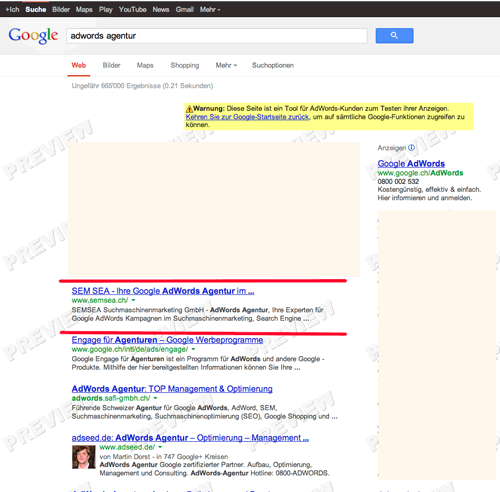Open YouTube in the top bar
Viewport: 500px width, 492px height.
133,10
